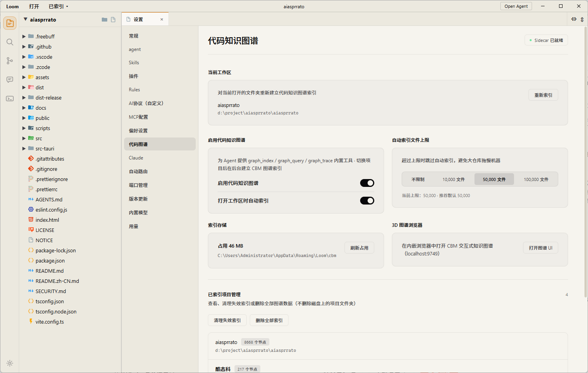The height and width of the screenshot is (373, 588).
Task: Expand the docs folder
Action: pos(24,108)
